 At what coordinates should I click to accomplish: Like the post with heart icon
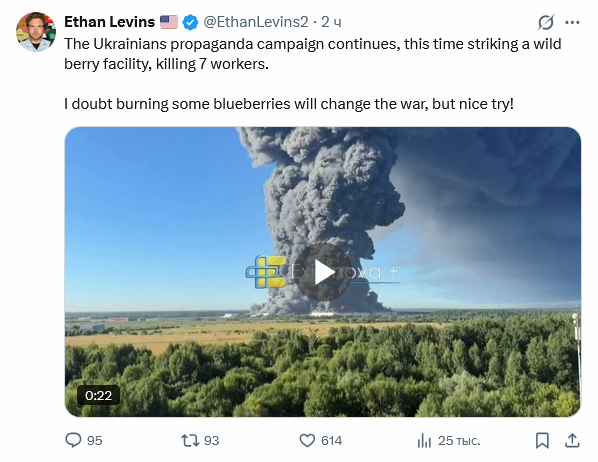[x=307, y=440]
